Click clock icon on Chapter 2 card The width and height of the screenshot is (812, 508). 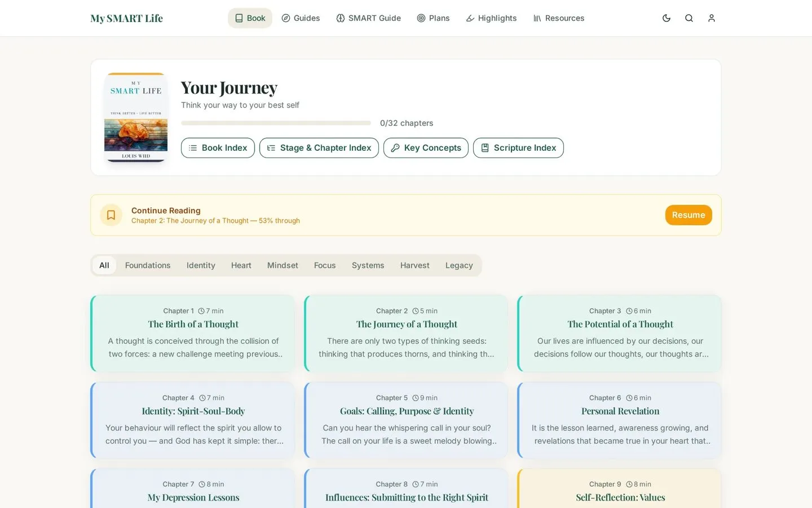click(x=416, y=311)
